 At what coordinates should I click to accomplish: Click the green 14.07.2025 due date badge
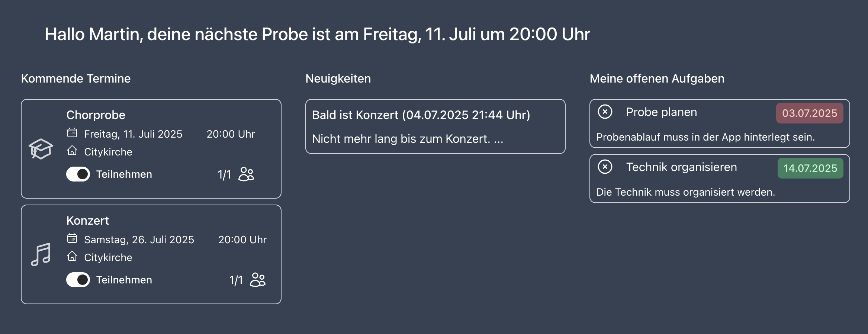coord(810,168)
